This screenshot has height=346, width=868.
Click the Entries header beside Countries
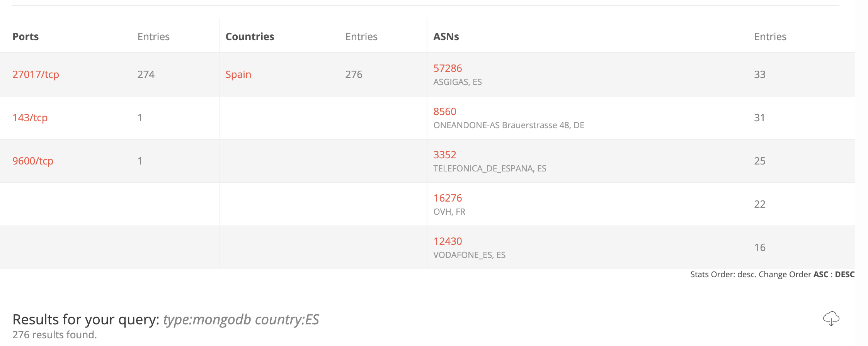361,37
